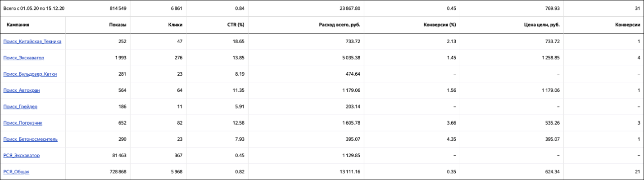The height and width of the screenshot is (180, 644).
Task: Open the Поиск_Экскаватор campaign link
Action: point(23,58)
